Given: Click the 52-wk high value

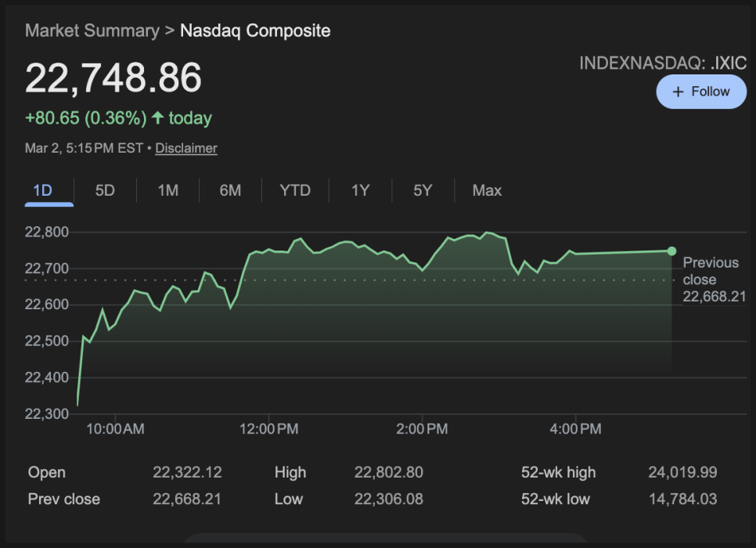Looking at the screenshot, I should point(682,472).
